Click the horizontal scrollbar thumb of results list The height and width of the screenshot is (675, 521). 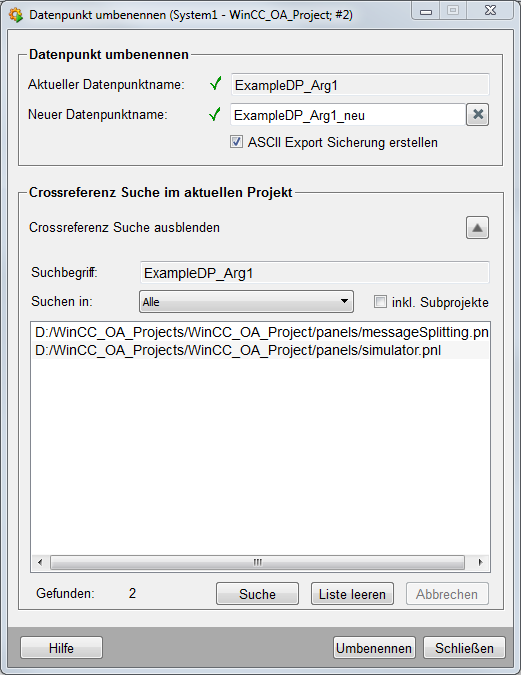pos(257,562)
